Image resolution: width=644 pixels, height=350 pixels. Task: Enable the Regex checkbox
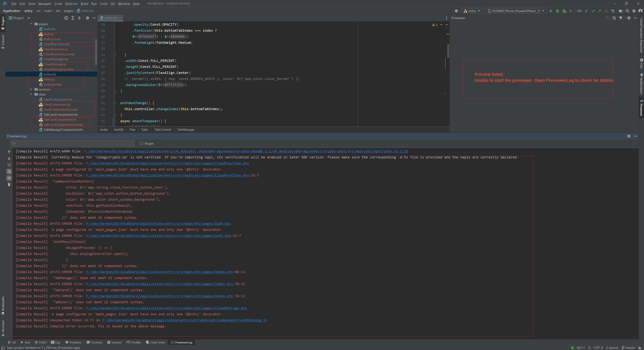141,143
